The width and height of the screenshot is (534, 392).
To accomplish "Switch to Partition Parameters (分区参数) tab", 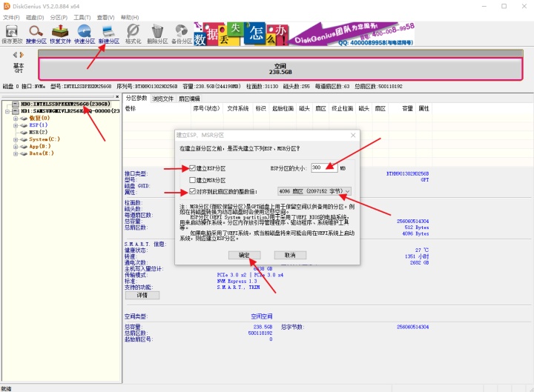I will pos(136,99).
